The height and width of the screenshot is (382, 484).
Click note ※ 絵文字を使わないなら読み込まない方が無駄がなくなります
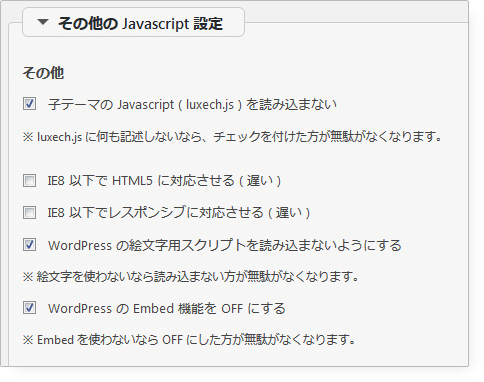(191, 276)
